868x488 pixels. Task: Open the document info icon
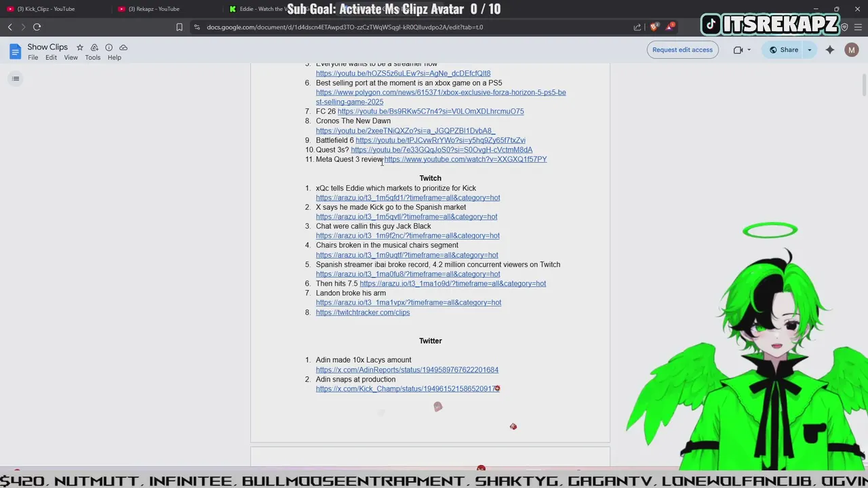pos(108,47)
